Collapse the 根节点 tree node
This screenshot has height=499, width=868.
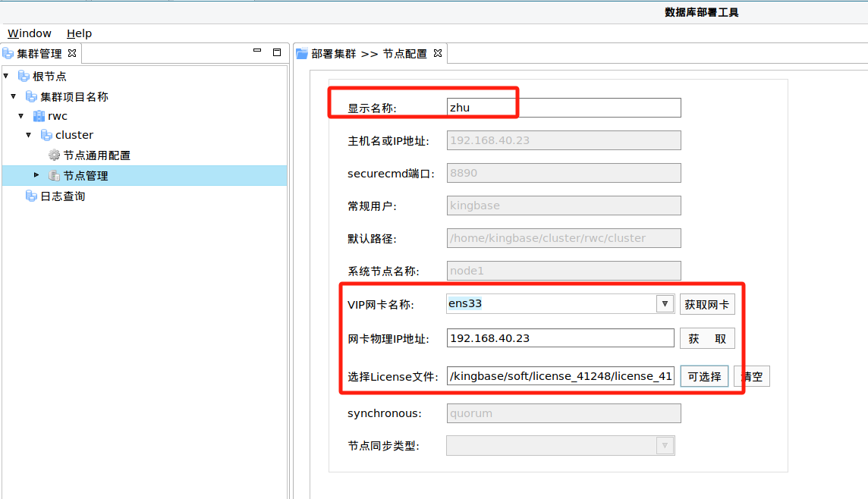coord(6,77)
